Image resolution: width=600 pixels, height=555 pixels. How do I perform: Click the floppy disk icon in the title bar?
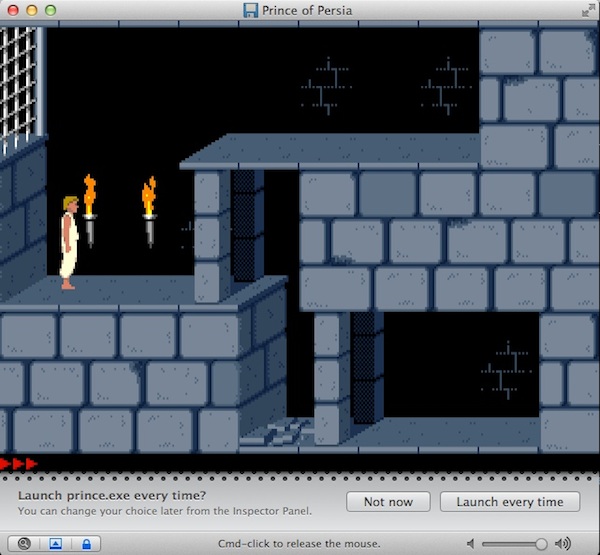(251, 10)
